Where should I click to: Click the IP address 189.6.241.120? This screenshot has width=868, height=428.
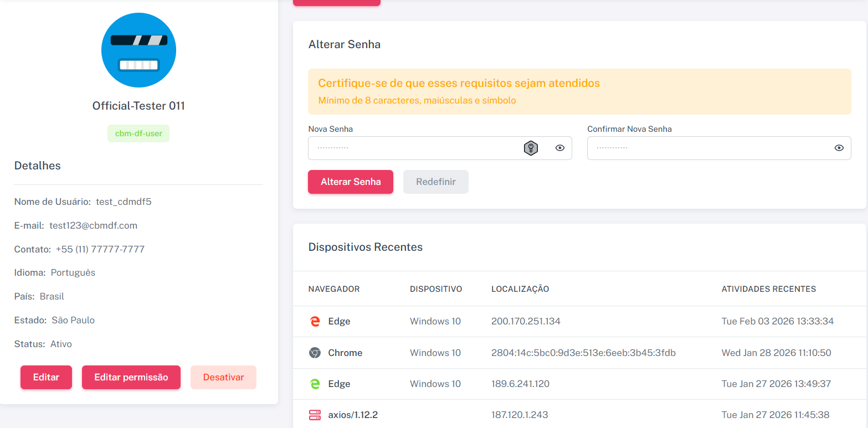pos(520,384)
